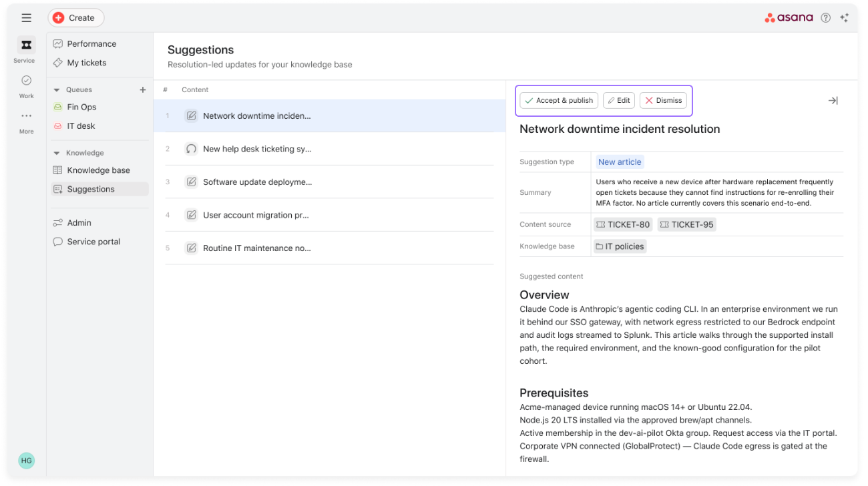Dismiss the suggestion
Screen dimensions: 868x486
pyautogui.click(x=664, y=101)
